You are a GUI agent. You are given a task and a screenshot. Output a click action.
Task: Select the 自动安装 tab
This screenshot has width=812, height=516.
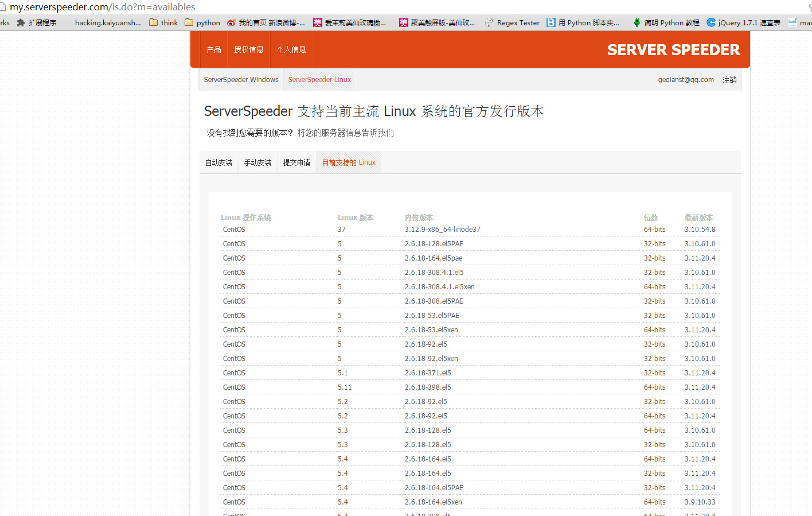point(219,162)
